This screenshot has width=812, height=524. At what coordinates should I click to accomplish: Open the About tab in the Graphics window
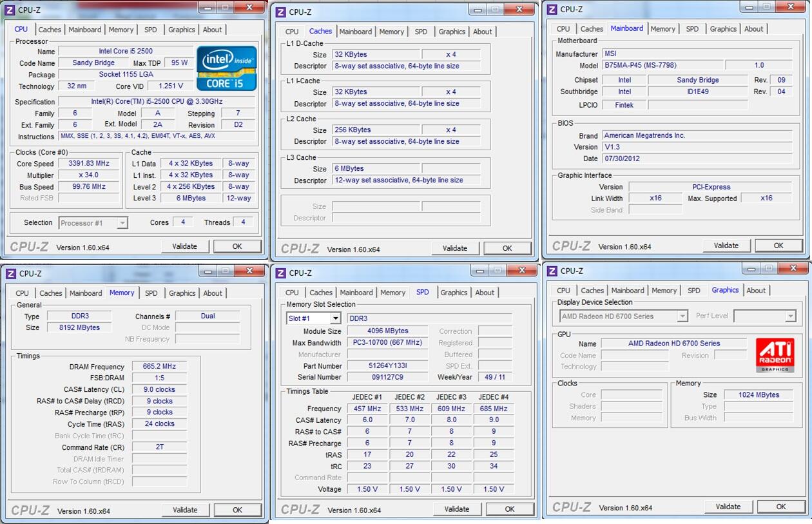756,291
